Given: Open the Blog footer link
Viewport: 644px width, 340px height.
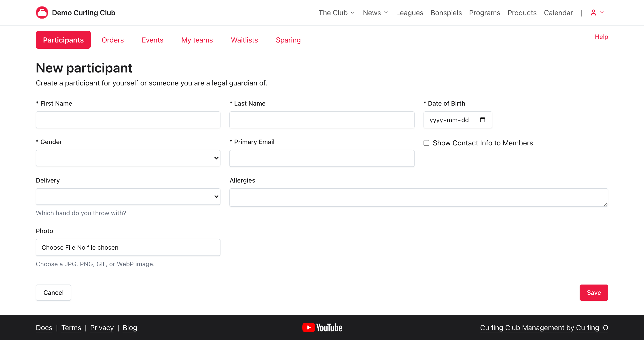Looking at the screenshot, I should 130,327.
